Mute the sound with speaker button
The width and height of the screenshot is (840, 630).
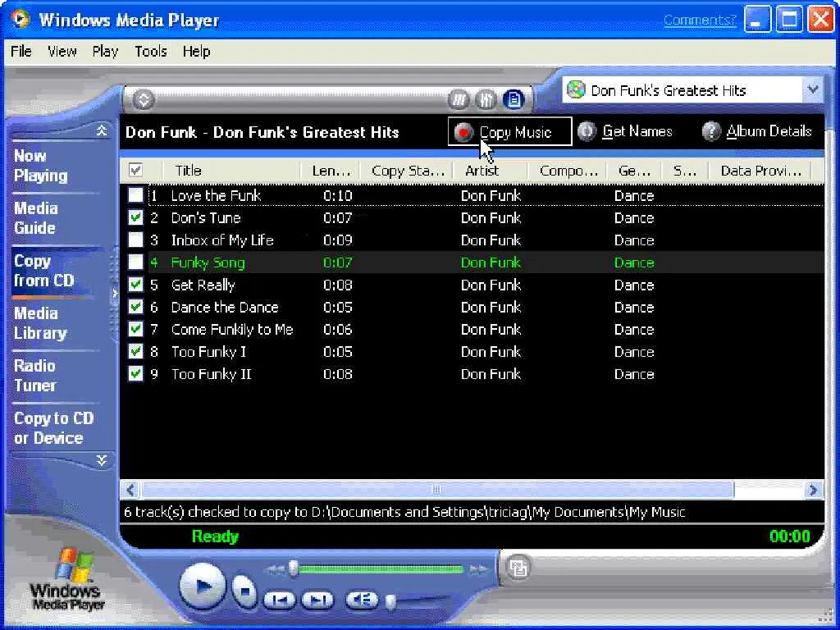[362, 600]
